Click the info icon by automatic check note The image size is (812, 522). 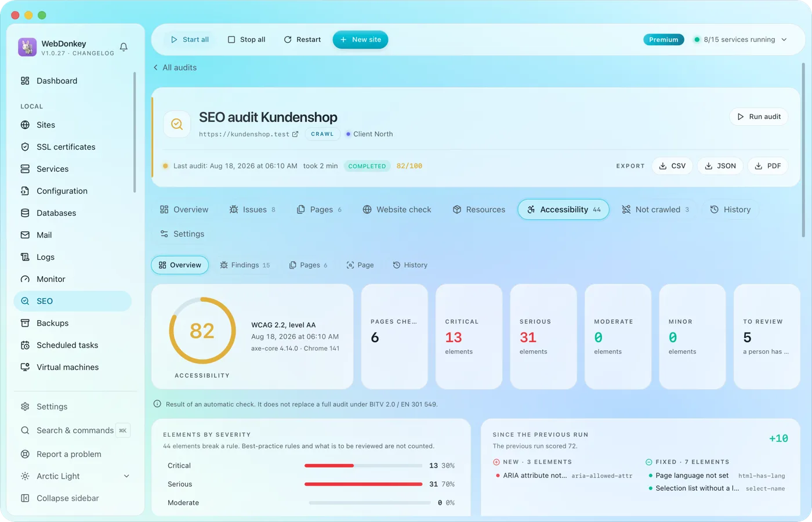tap(157, 404)
